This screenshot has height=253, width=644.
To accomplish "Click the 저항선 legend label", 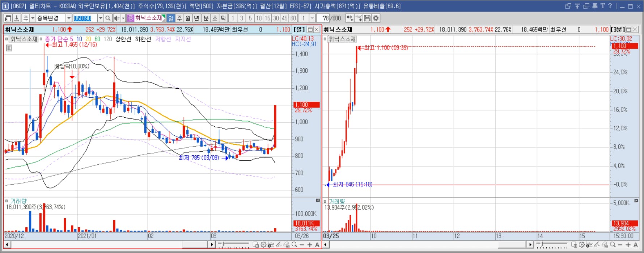I will click(163, 39).
